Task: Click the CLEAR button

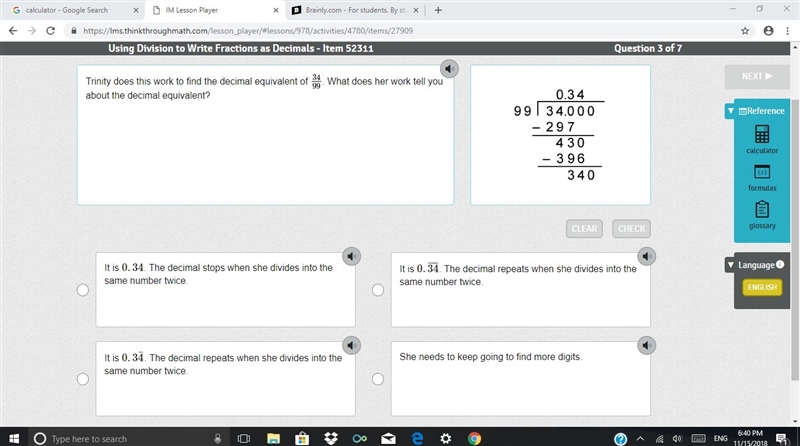Action: pos(584,229)
